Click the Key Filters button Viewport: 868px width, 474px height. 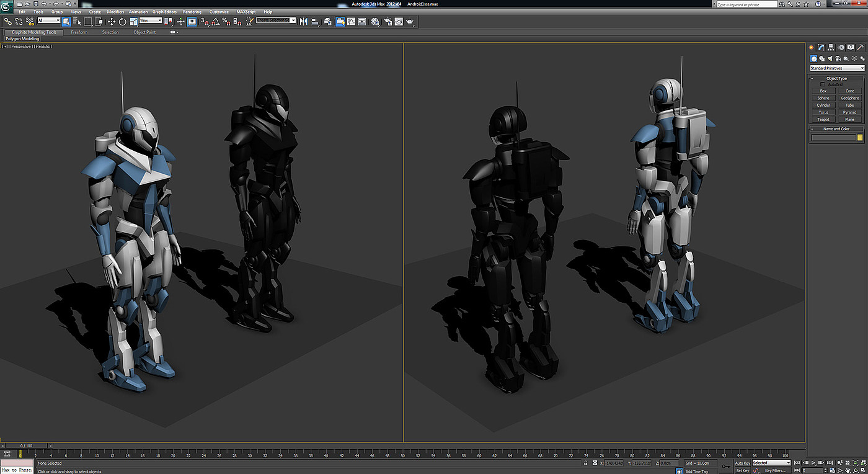(x=775, y=470)
